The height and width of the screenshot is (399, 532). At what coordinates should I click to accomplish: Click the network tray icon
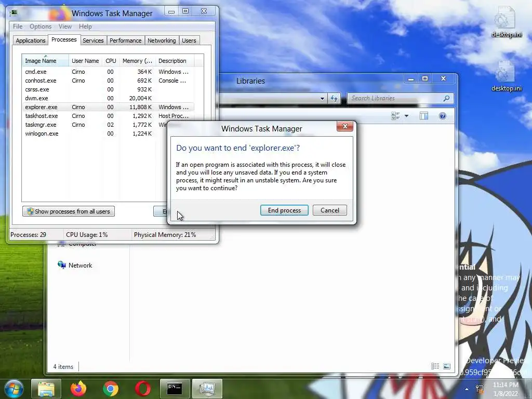tap(480, 389)
